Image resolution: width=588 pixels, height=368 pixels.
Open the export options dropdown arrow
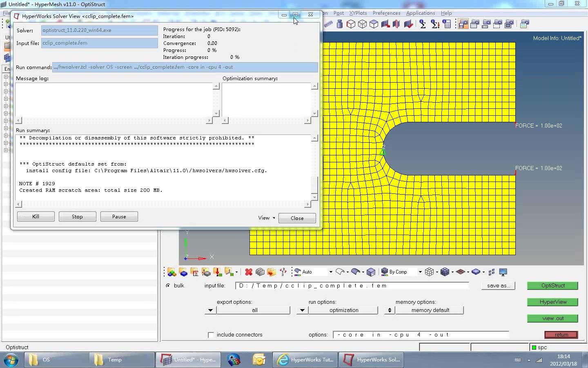tap(210, 310)
